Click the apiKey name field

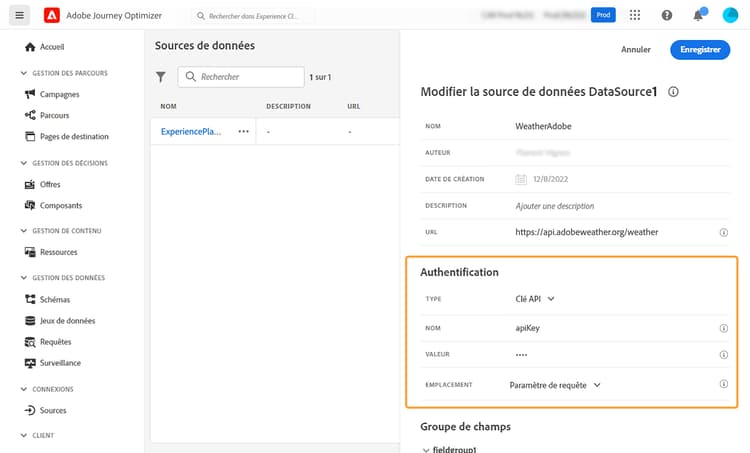[x=527, y=328]
